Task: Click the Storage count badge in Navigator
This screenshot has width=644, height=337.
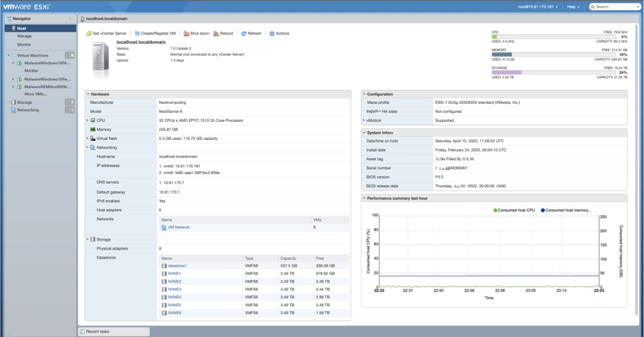Action: coord(70,102)
